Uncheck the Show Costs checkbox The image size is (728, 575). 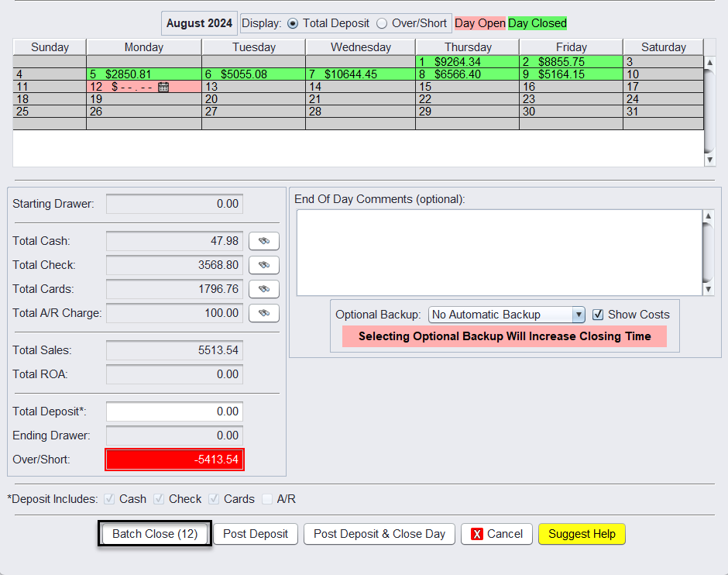click(x=598, y=315)
